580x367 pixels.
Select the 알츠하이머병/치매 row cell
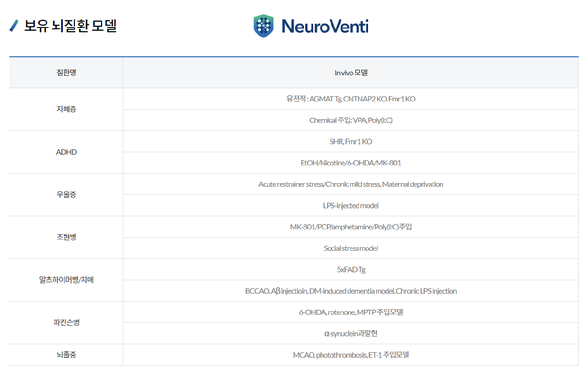click(x=66, y=280)
